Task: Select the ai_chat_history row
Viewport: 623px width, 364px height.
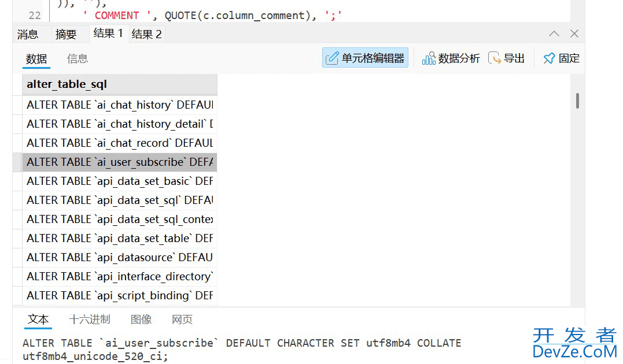Action: 120,105
